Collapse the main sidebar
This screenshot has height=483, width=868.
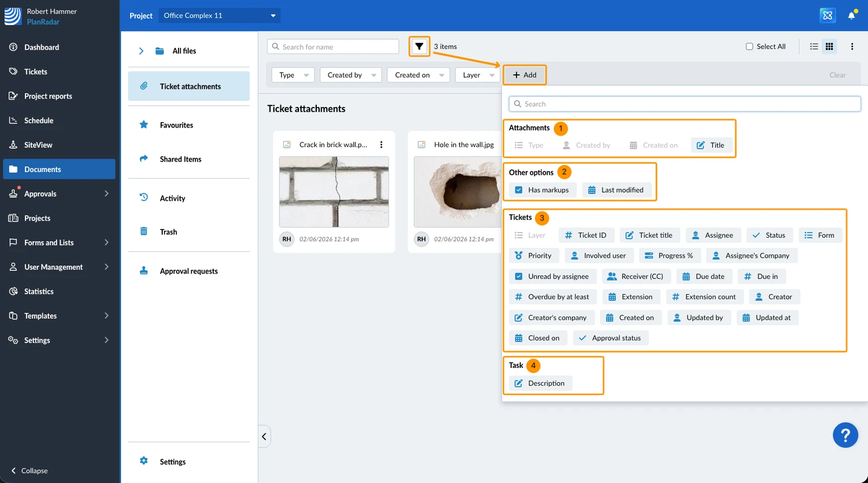pyautogui.click(x=29, y=471)
